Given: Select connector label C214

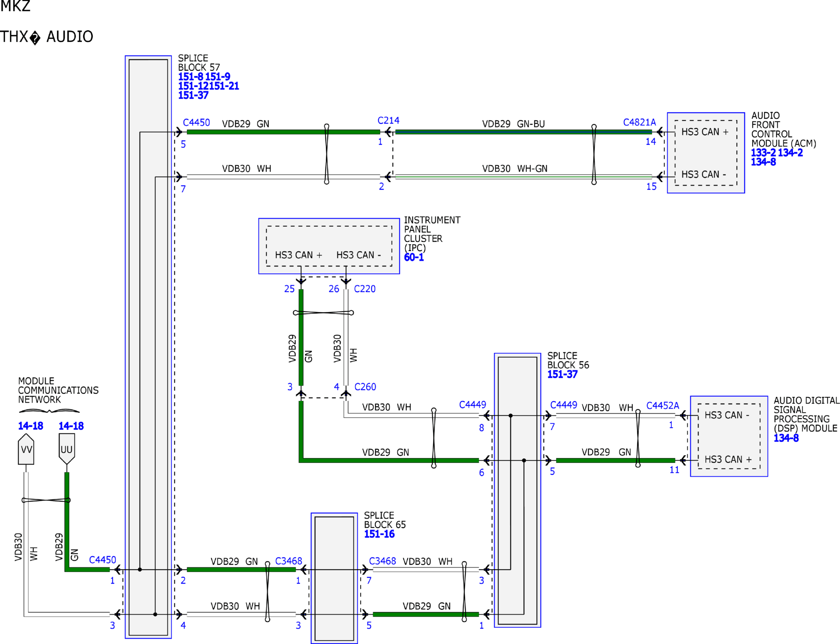Looking at the screenshot, I should pyautogui.click(x=388, y=120).
